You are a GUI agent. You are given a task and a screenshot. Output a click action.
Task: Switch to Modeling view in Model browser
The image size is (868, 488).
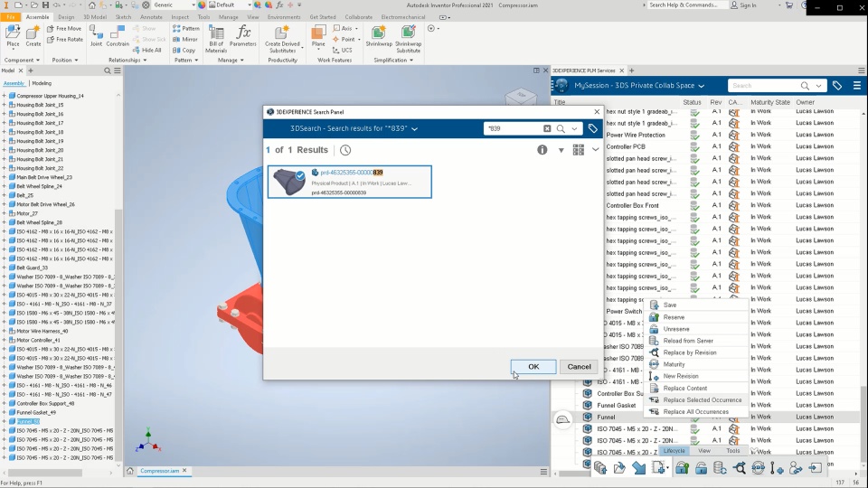(x=42, y=83)
